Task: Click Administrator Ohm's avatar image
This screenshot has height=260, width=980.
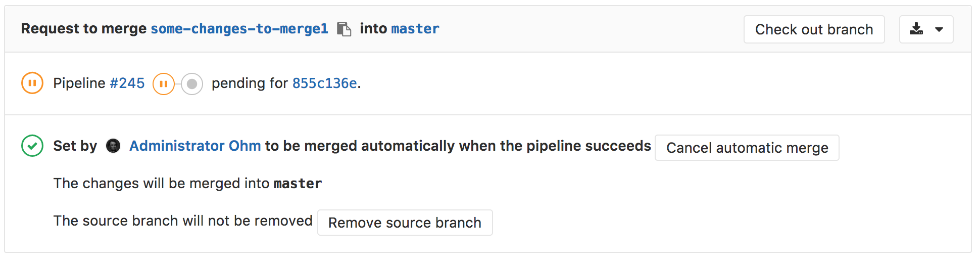Action: coord(113,146)
